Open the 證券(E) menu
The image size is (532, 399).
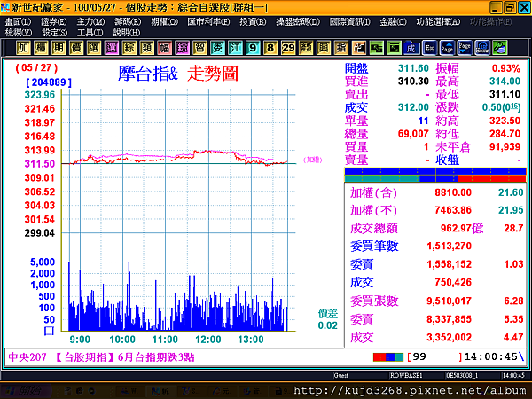53,22
